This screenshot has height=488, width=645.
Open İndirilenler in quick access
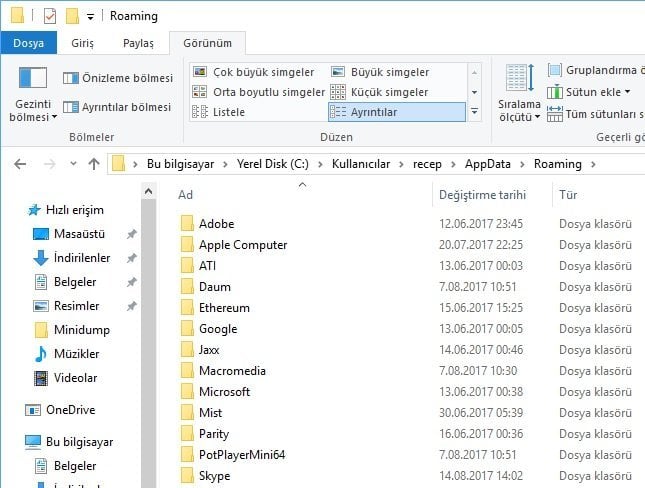pos(72,258)
